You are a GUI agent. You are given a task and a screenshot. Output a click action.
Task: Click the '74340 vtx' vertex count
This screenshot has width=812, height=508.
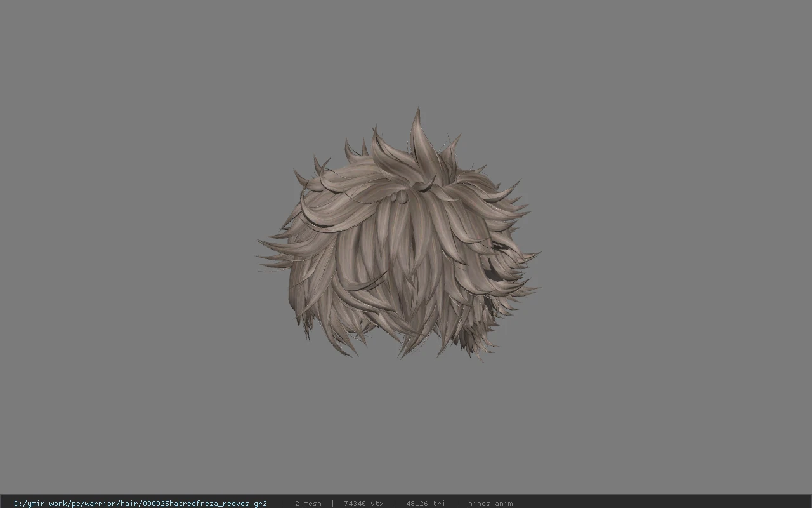pos(363,504)
